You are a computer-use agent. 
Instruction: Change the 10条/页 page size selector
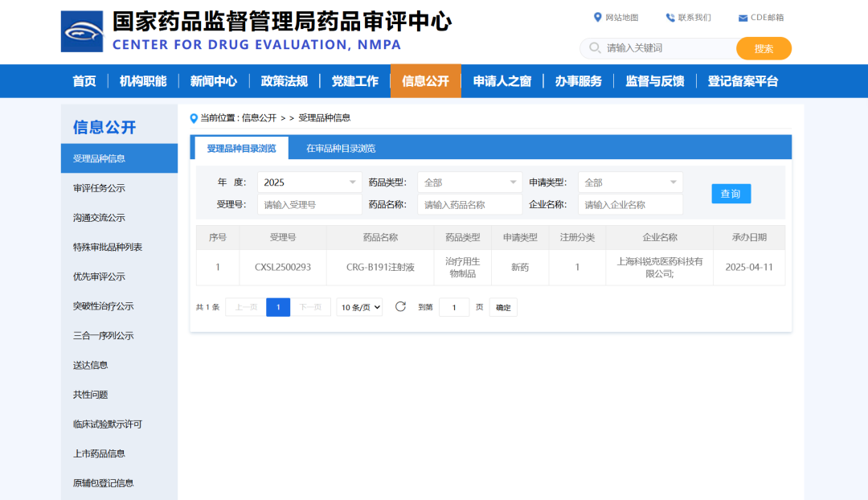(x=359, y=307)
